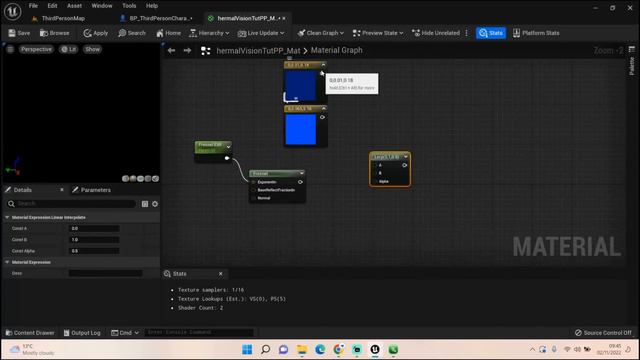The height and width of the screenshot is (360, 640).
Task: Navigate back in the material graph
Action: point(171,51)
